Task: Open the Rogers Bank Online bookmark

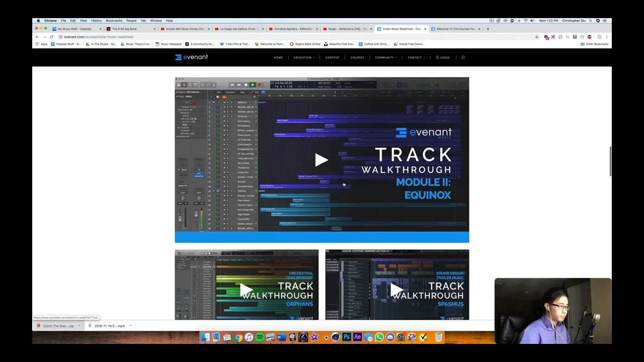Action: 305,44
